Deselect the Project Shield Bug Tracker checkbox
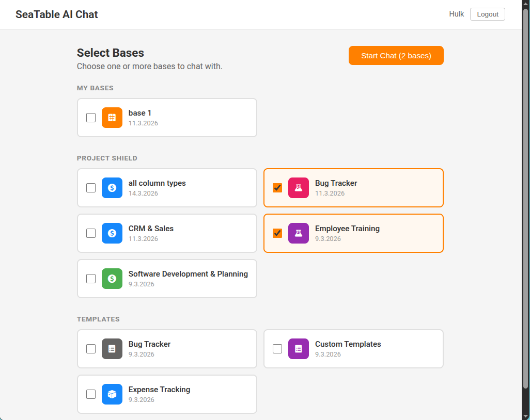Screen dimensions: 530x420 click(x=277, y=188)
